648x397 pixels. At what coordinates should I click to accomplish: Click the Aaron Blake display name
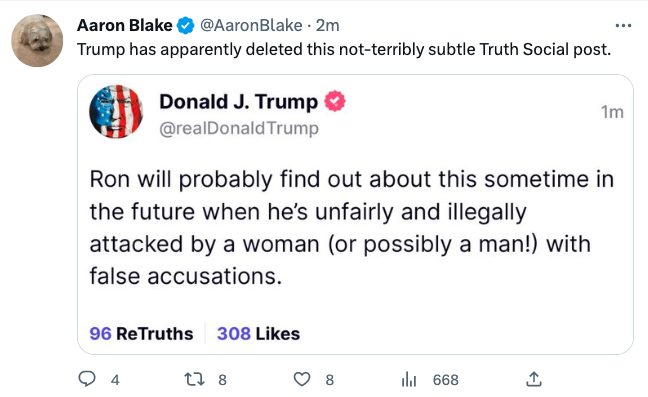click(125, 26)
